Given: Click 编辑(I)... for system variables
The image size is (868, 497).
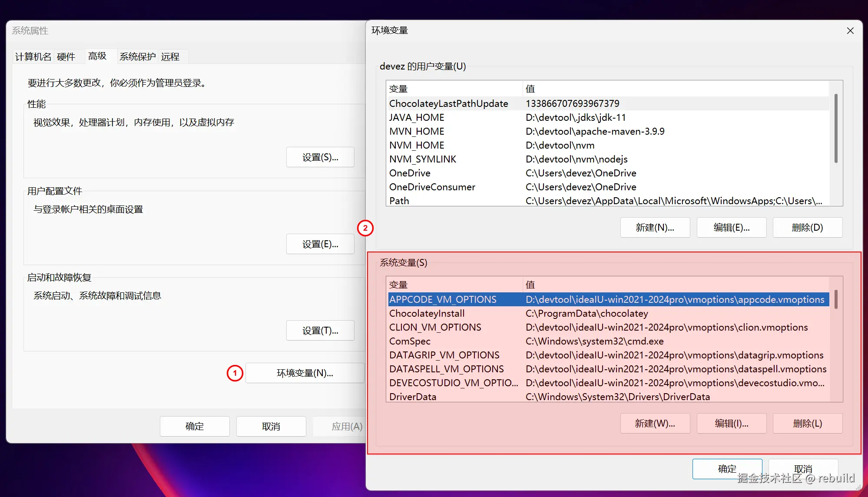Looking at the screenshot, I should [x=731, y=424].
